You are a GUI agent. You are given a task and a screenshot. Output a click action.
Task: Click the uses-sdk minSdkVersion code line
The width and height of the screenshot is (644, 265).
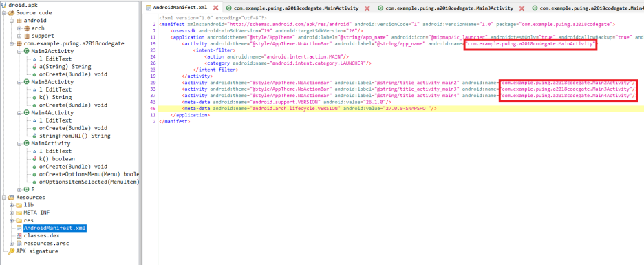pyautogui.click(x=267, y=31)
